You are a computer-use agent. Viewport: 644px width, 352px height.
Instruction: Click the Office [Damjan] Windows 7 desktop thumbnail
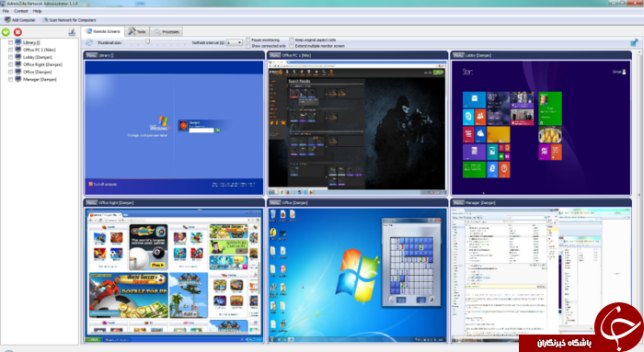(357, 276)
